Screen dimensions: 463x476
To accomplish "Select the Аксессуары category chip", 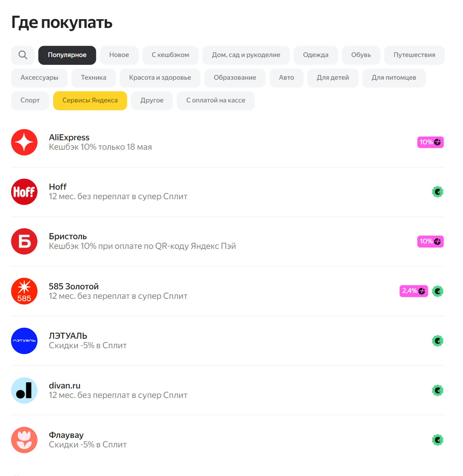I will (x=39, y=78).
